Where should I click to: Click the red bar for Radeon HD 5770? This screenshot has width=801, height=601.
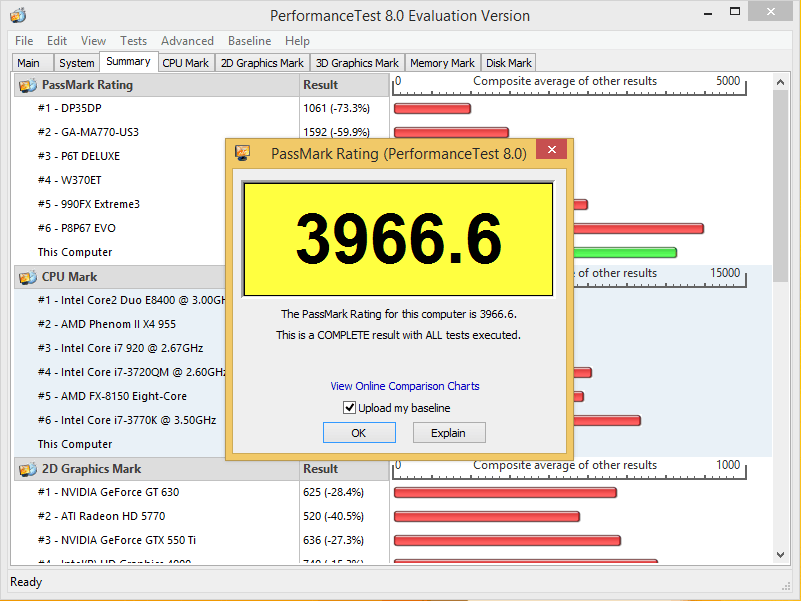click(x=487, y=517)
